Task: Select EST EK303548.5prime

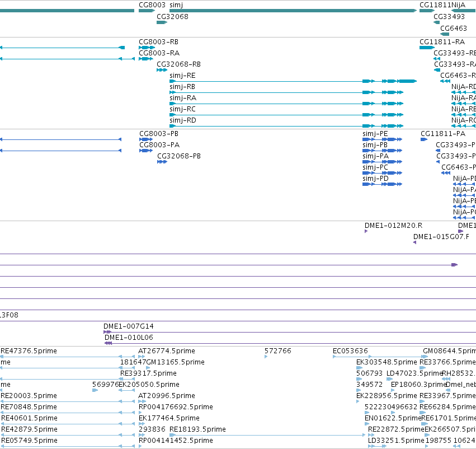Action: click(387, 362)
